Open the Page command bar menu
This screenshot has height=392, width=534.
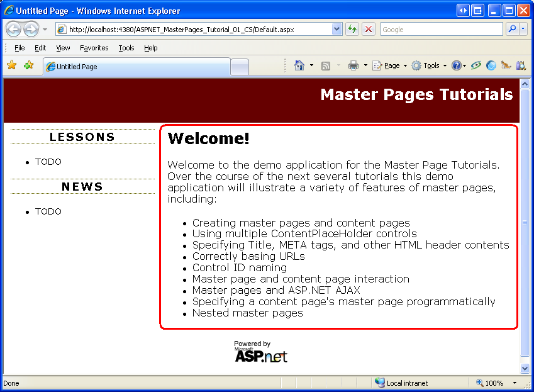[390, 65]
